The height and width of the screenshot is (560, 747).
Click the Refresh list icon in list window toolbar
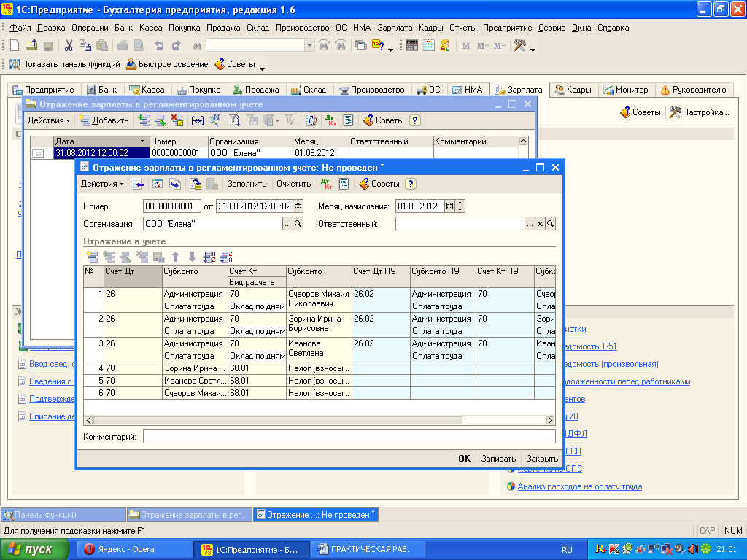[x=311, y=120]
